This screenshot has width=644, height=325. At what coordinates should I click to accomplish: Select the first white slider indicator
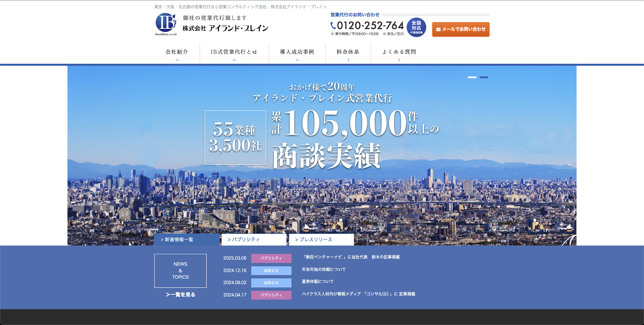pyautogui.click(x=472, y=77)
